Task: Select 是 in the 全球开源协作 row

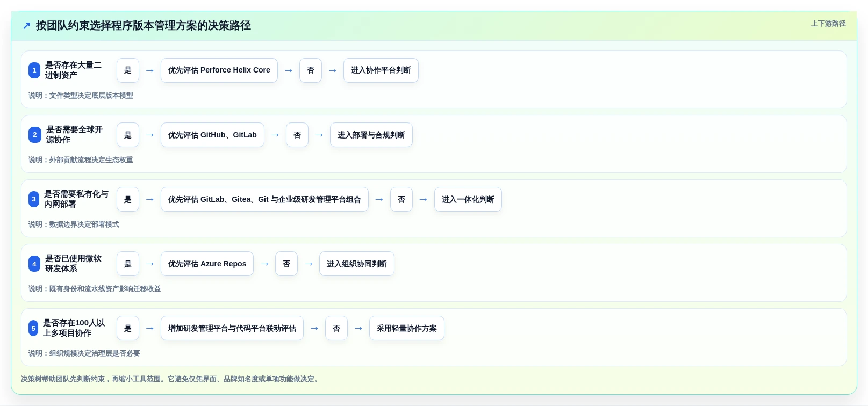Action: coord(128,135)
